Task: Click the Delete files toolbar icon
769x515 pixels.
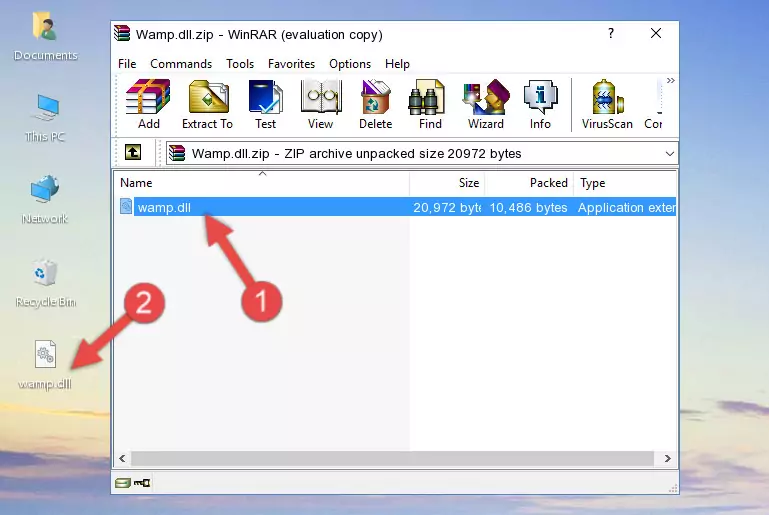Action: (x=376, y=104)
